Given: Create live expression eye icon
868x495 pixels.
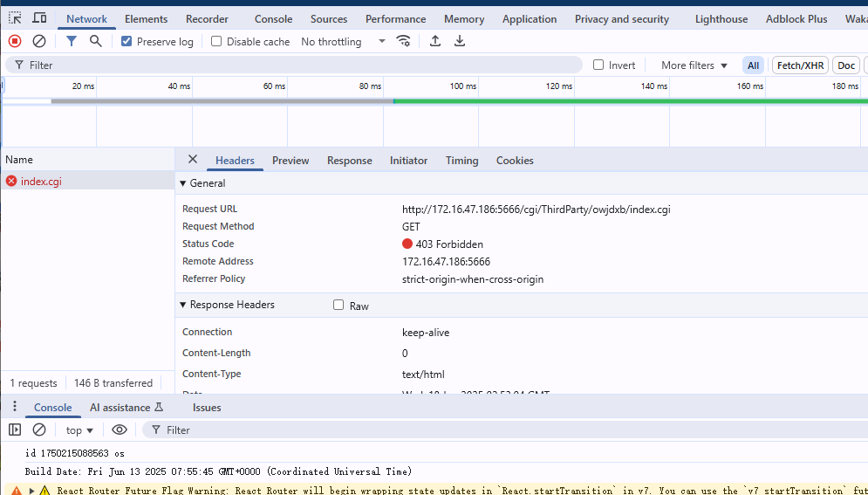Looking at the screenshot, I should [119, 430].
